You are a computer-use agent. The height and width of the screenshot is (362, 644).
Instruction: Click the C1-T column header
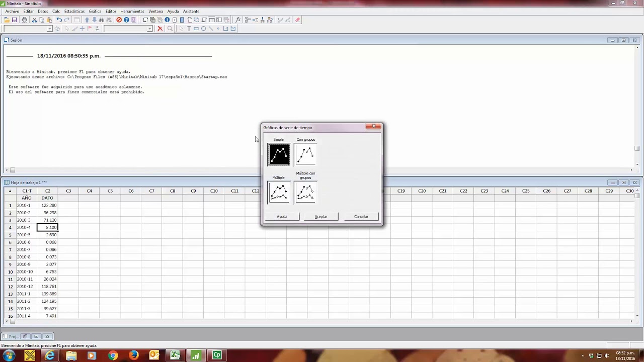[x=27, y=191]
